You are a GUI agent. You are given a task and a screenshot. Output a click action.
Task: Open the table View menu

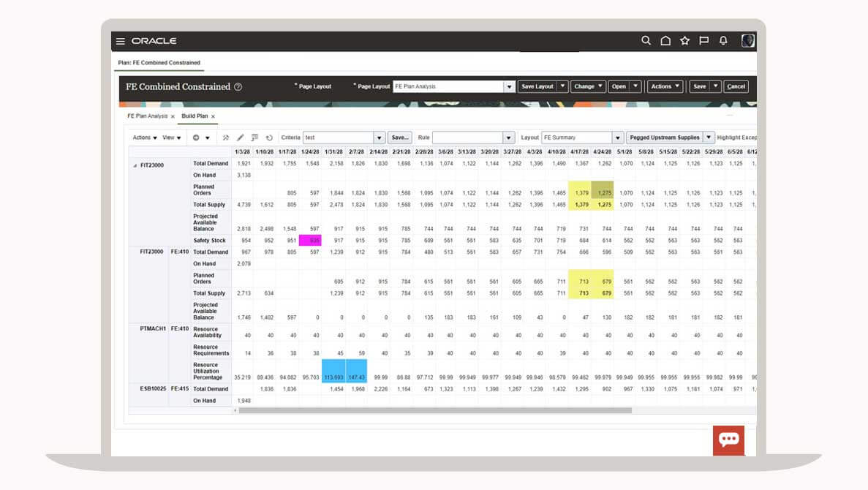click(x=171, y=137)
